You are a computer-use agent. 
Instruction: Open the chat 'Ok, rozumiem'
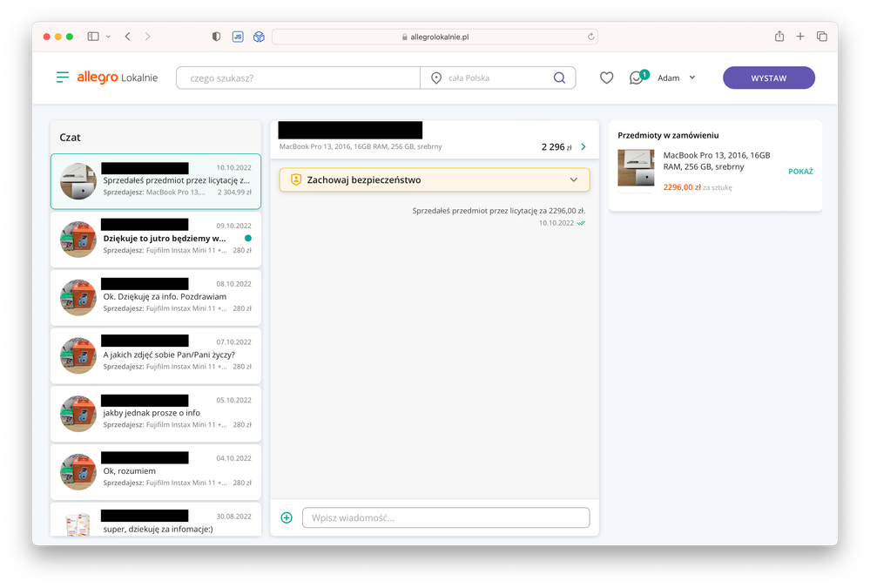pyautogui.click(x=156, y=472)
